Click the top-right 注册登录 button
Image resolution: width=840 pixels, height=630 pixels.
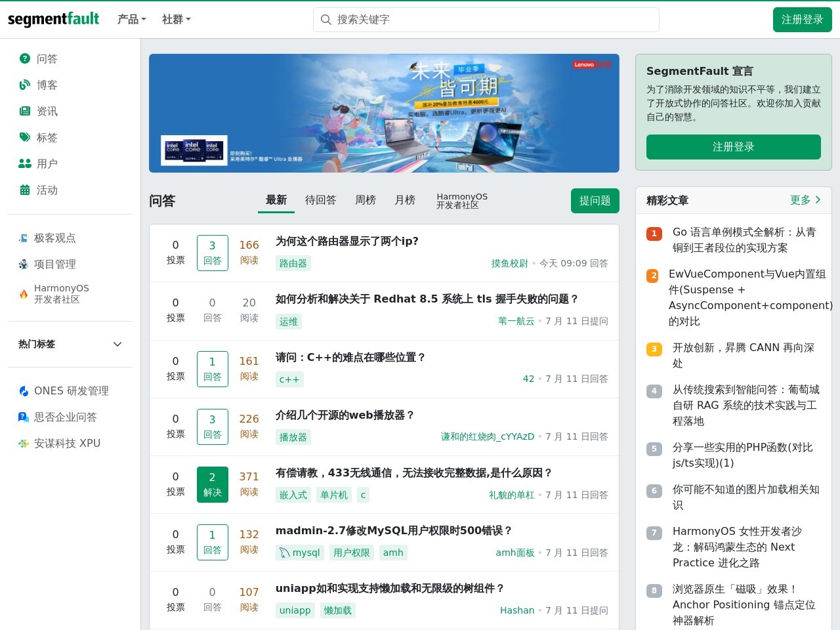[x=803, y=20]
